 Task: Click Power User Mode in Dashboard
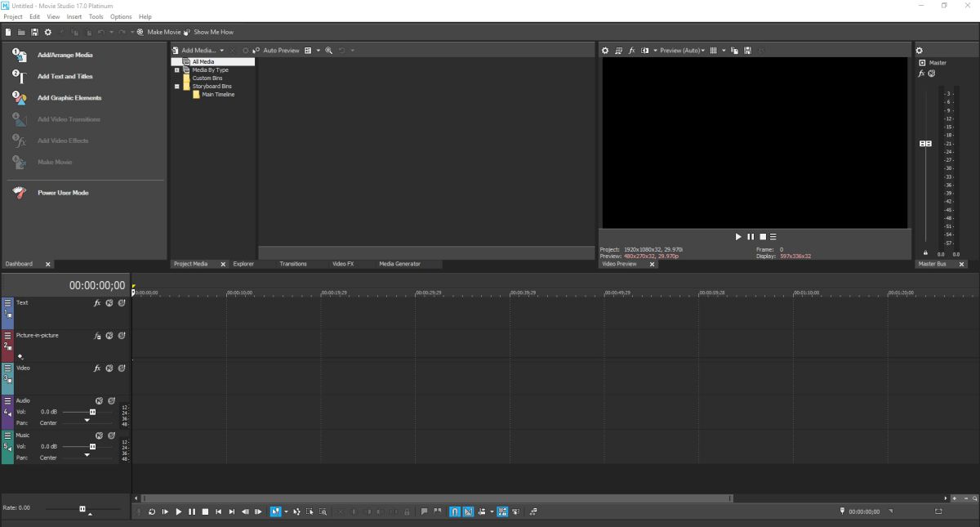point(63,193)
